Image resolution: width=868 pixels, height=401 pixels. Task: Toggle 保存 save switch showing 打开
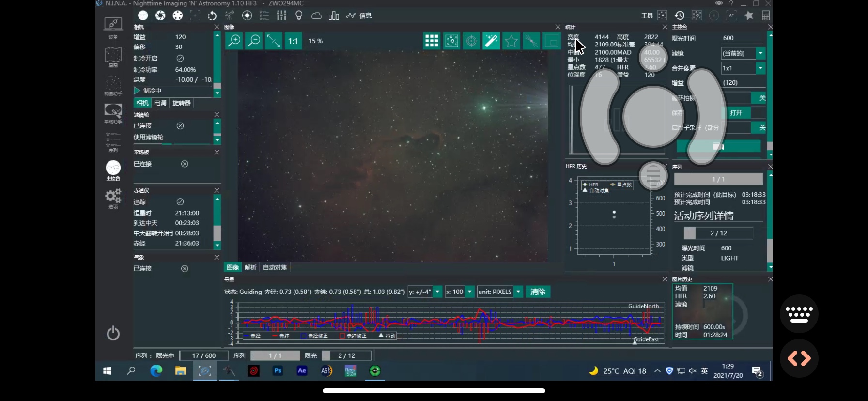(x=736, y=113)
